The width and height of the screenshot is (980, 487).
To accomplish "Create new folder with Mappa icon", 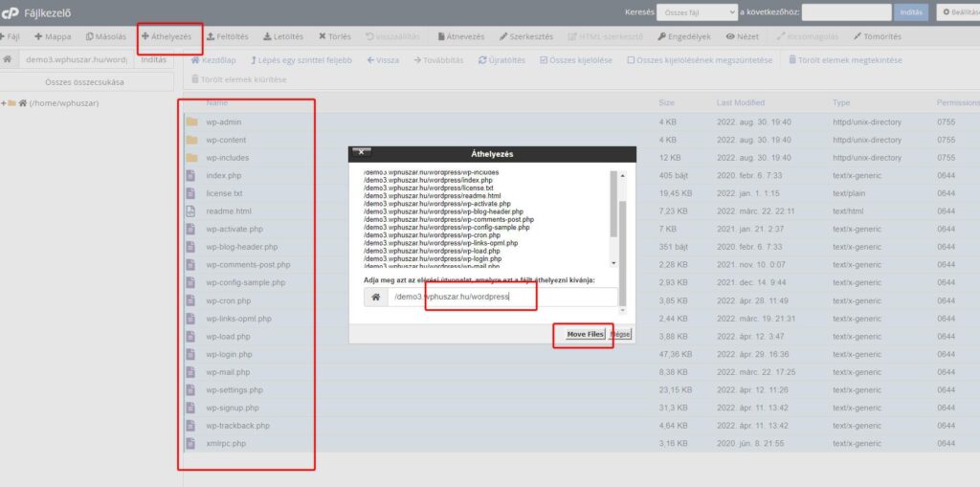I will point(38,37).
